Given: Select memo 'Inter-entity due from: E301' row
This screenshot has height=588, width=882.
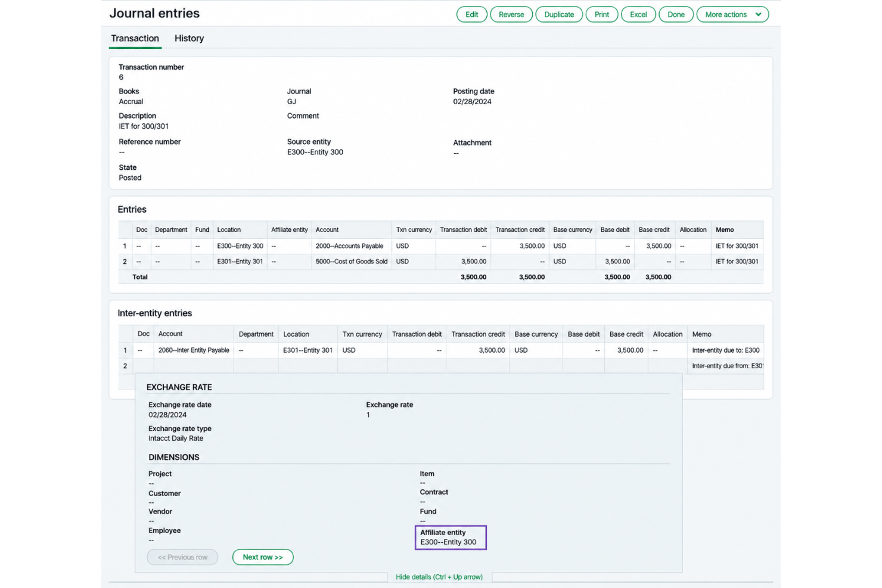Looking at the screenshot, I should click(725, 365).
